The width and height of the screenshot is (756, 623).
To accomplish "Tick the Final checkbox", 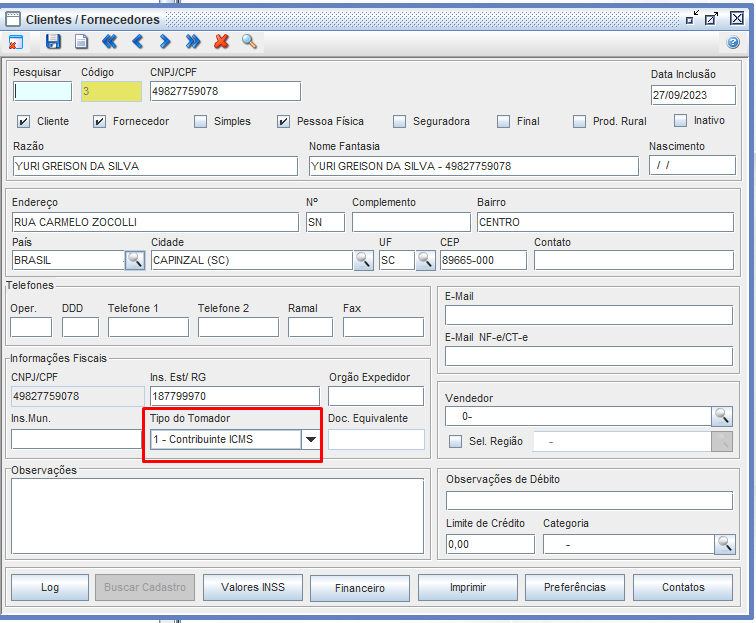I will pyautogui.click(x=503, y=122).
